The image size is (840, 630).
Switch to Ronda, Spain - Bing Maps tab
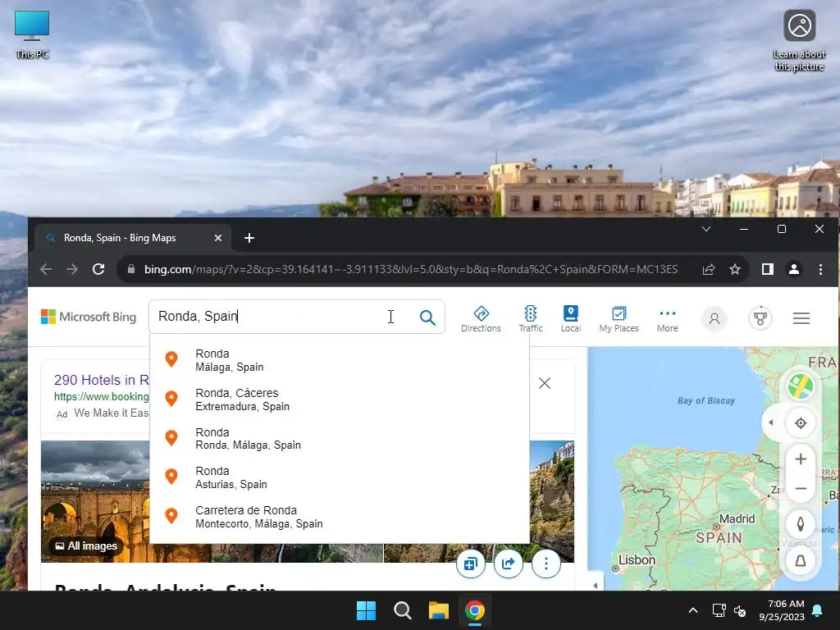pos(120,238)
